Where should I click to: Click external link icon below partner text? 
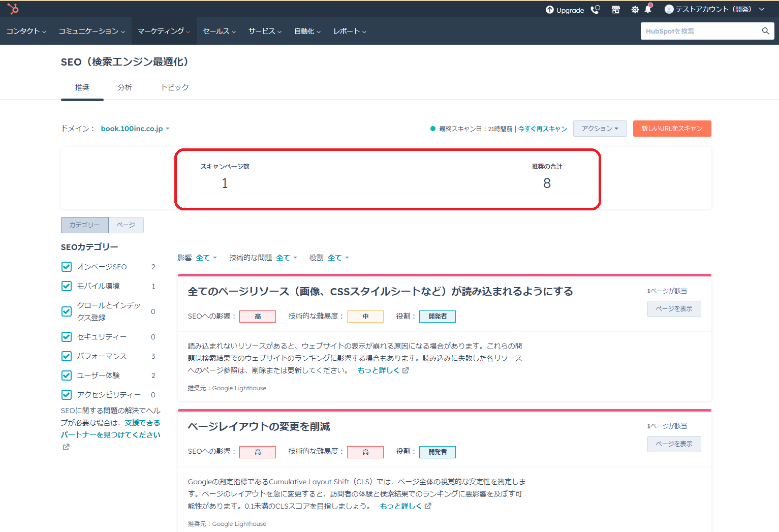(66, 447)
